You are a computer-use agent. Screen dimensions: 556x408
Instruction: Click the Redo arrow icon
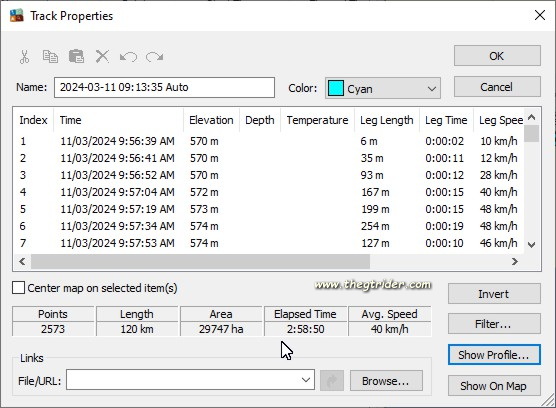(x=154, y=57)
